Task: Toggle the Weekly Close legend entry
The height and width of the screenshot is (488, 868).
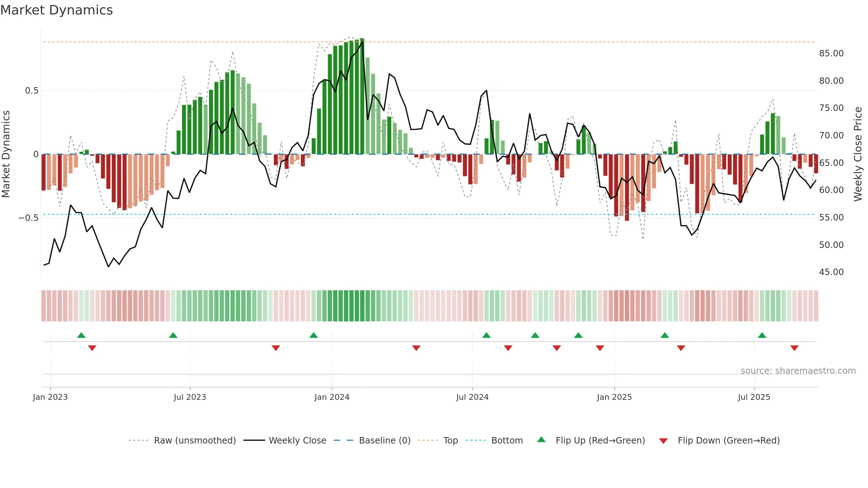Action: (285, 440)
